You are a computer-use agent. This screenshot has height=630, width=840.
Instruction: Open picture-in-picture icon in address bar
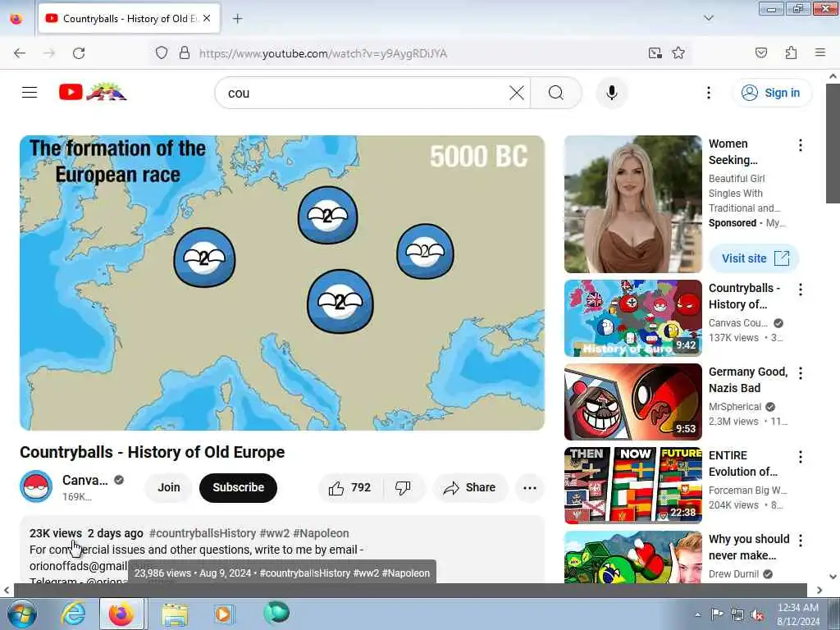coord(655,53)
